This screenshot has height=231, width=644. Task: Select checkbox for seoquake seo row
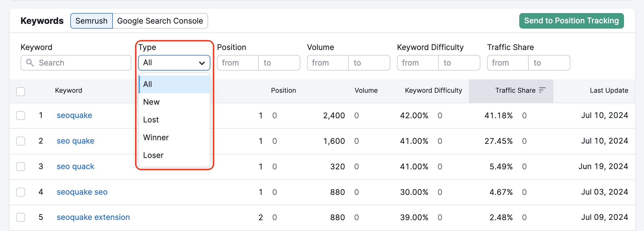(21, 192)
